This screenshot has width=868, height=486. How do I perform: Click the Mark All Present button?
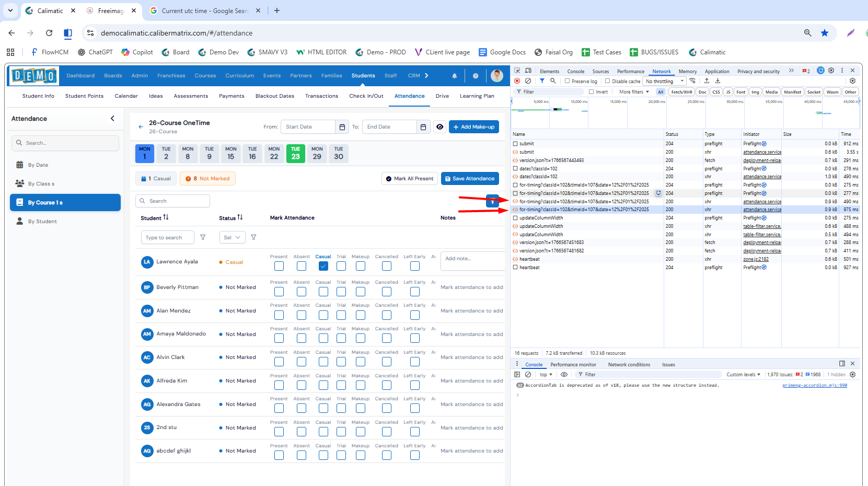tap(410, 179)
